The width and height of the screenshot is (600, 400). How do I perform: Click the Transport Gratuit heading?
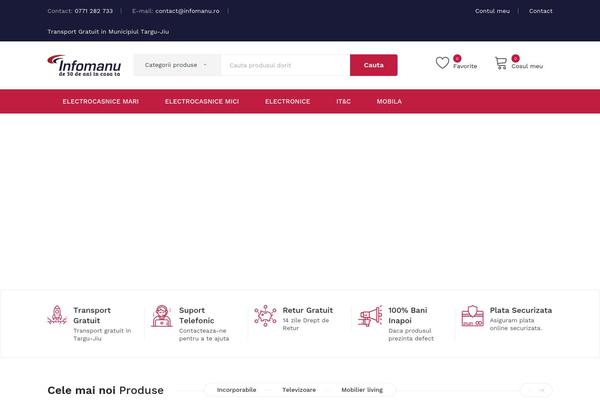click(x=92, y=315)
